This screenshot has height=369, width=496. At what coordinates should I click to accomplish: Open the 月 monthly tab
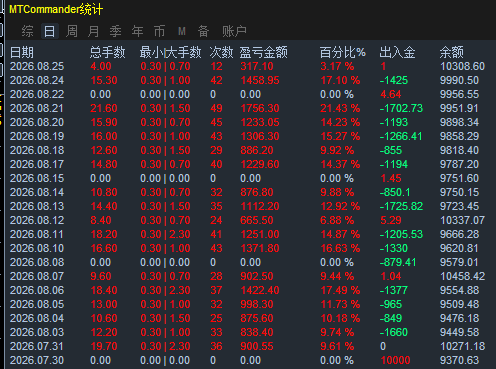94,31
